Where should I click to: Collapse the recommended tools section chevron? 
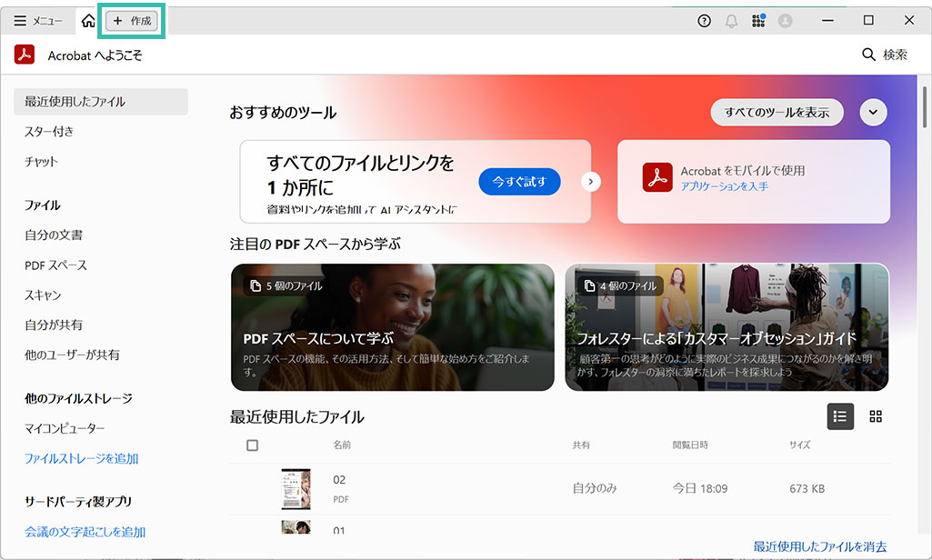click(x=873, y=113)
